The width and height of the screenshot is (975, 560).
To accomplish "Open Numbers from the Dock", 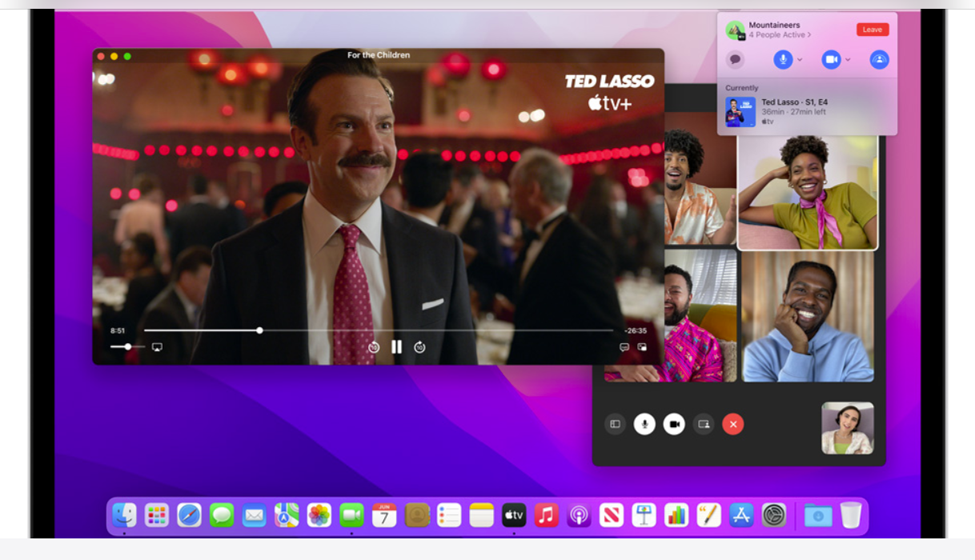I will click(x=676, y=515).
